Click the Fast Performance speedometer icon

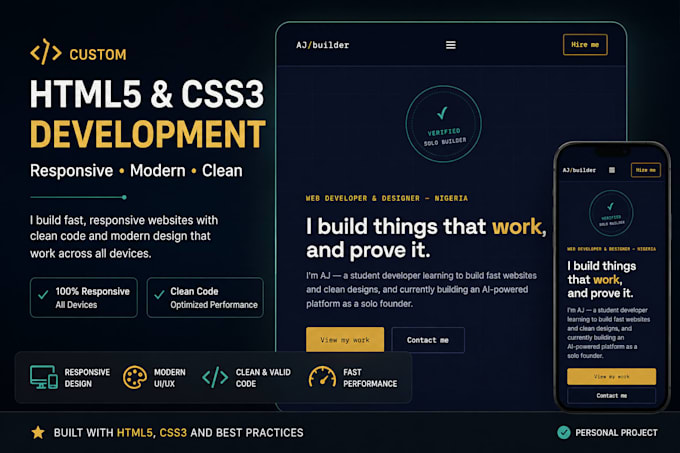click(x=322, y=377)
